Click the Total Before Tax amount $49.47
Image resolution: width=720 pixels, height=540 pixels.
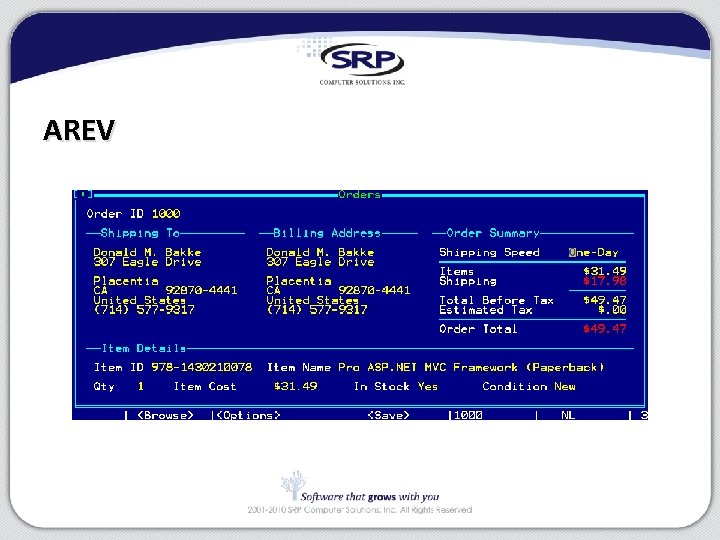tap(605, 300)
